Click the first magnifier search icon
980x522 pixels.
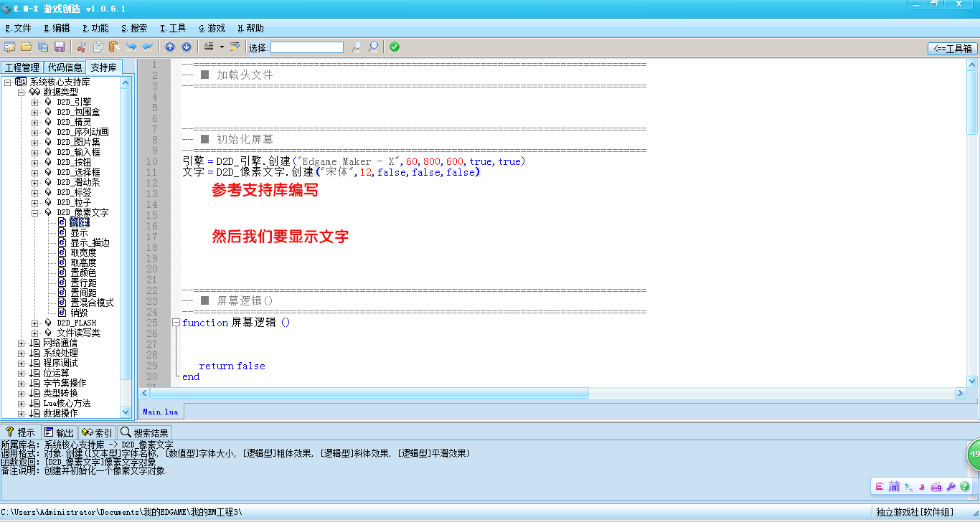click(x=356, y=47)
